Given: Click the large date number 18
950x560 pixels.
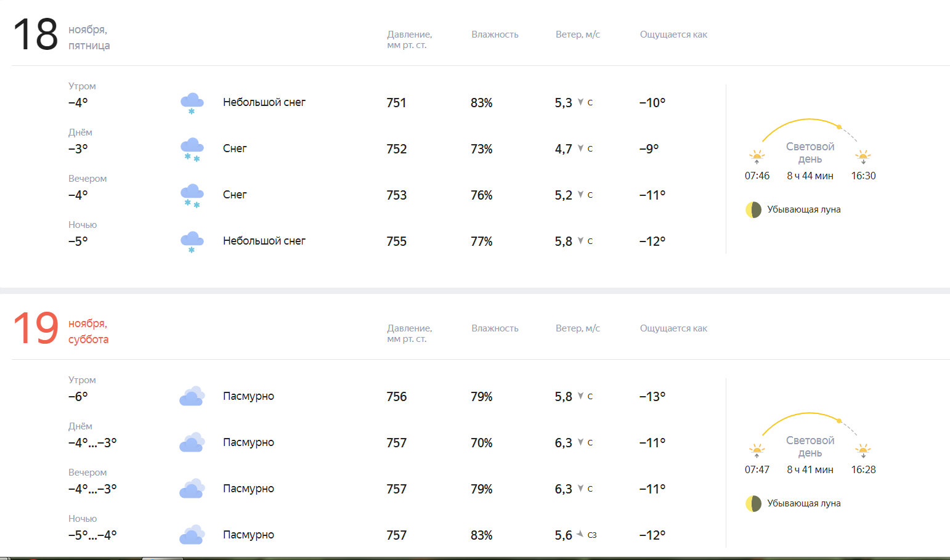Looking at the screenshot, I should [x=36, y=35].
